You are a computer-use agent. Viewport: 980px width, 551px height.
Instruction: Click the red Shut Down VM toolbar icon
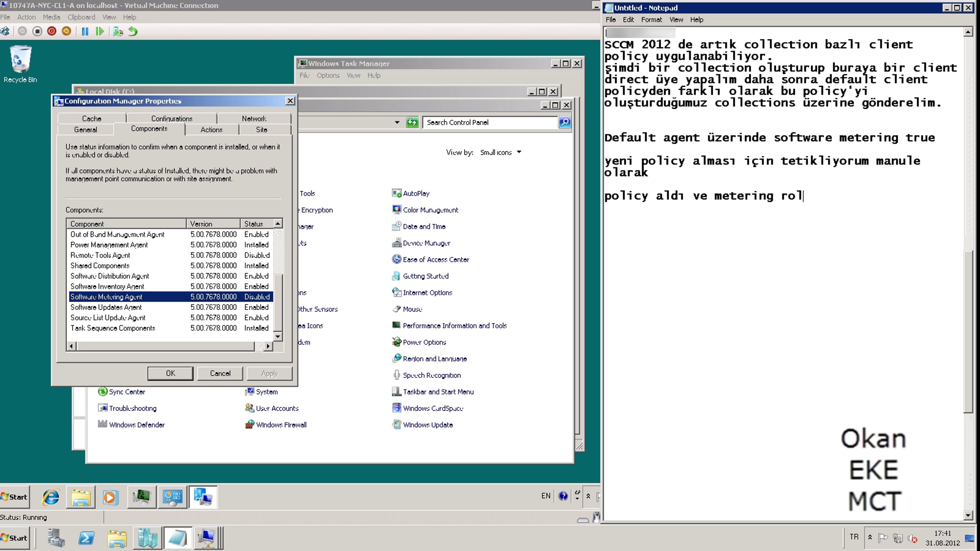pos(51,31)
